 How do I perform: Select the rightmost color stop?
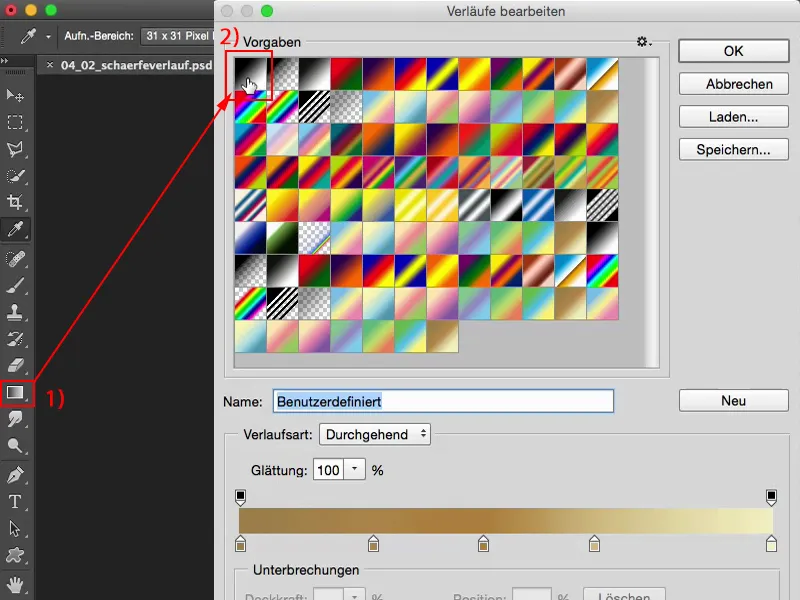(x=771, y=544)
